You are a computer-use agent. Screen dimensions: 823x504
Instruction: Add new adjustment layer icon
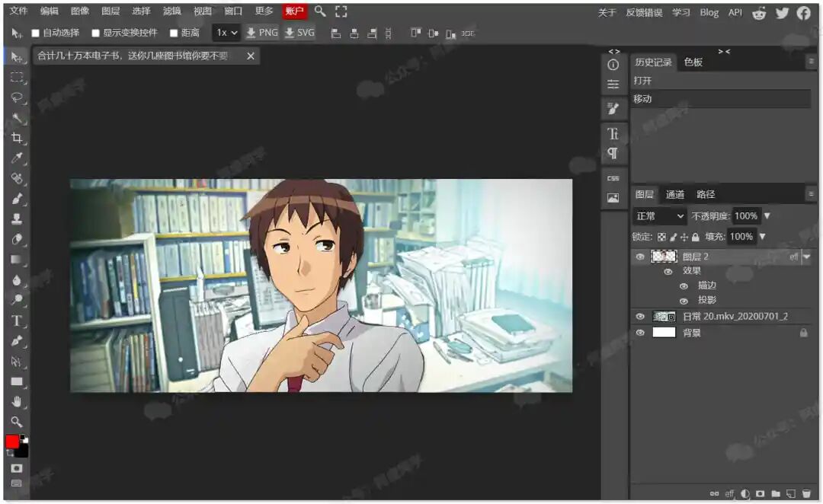(x=745, y=493)
